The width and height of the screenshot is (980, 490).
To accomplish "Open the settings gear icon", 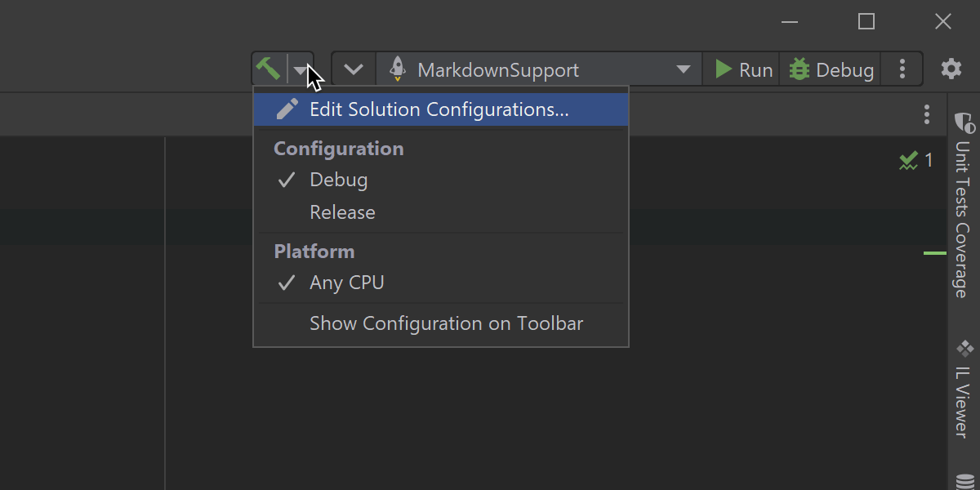I will point(951,69).
